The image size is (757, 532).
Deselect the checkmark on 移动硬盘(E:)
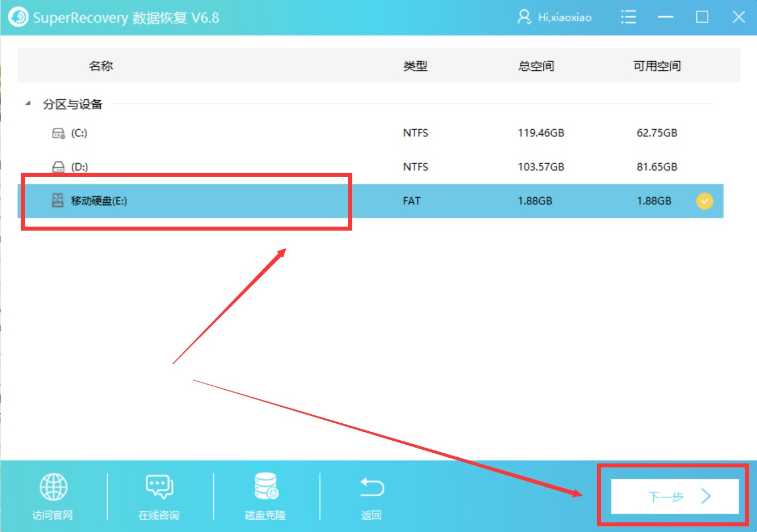click(x=704, y=201)
